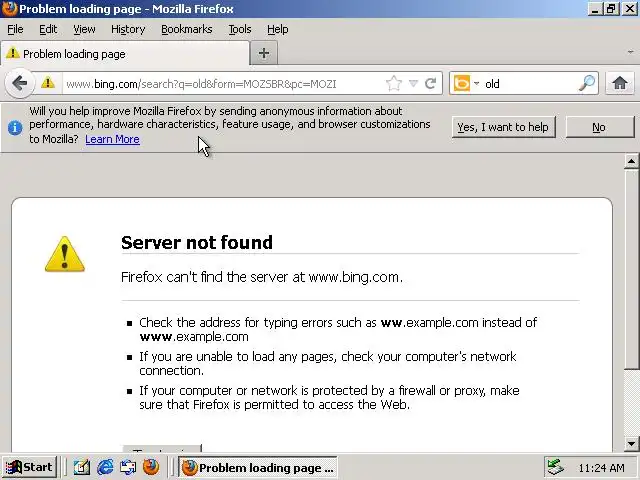Click the URL address field

coord(224,84)
